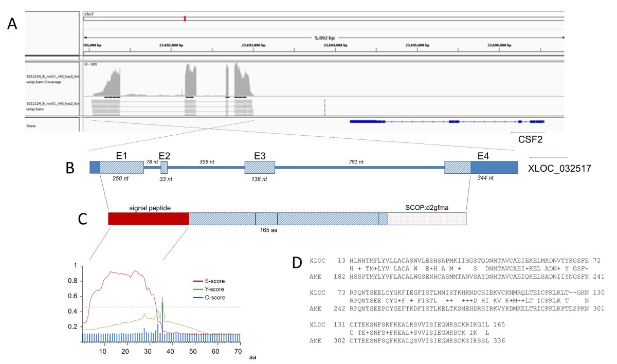Click the 78 nt intron length label
Viewport: 617px width, 364px height.
tap(152, 162)
